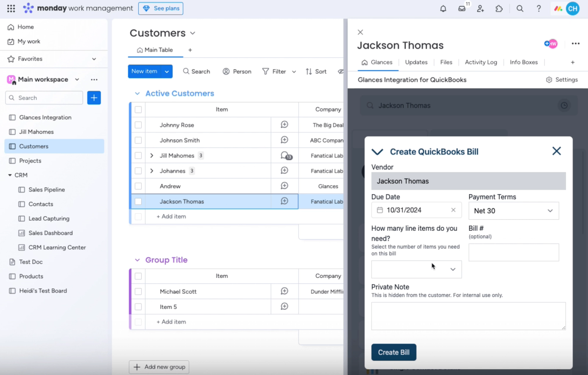Image resolution: width=588 pixels, height=375 pixels.
Task: Open the line items count dropdown
Action: click(416, 269)
